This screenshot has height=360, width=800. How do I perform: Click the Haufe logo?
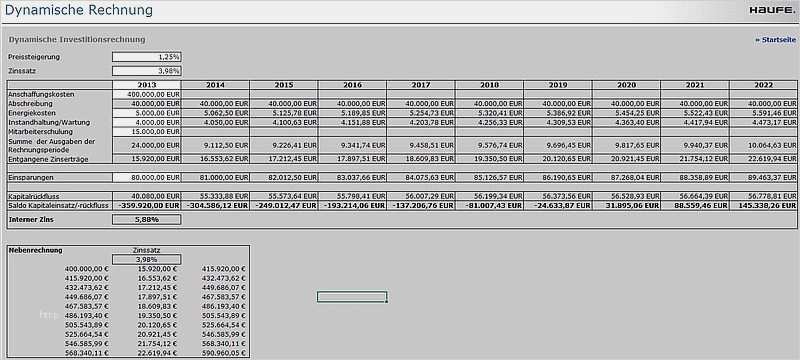pyautogui.click(x=771, y=10)
